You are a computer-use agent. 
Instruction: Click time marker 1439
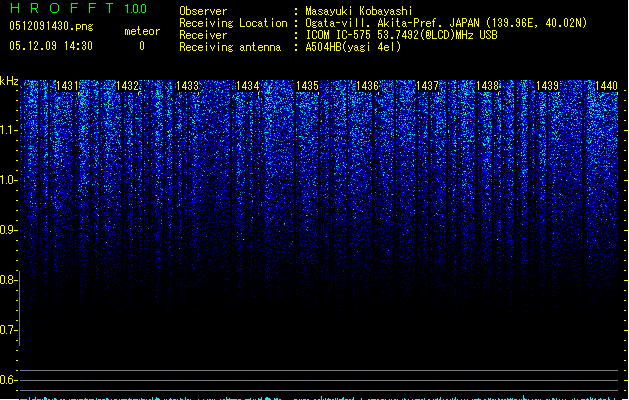click(548, 86)
